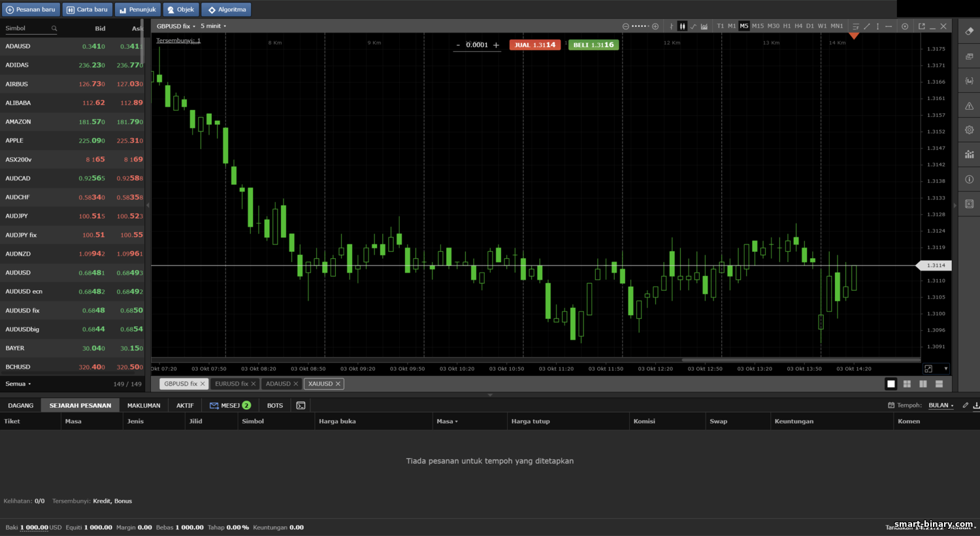Increase lot volume with plus sign
Viewport: 980px width, 536px height.
pos(496,45)
